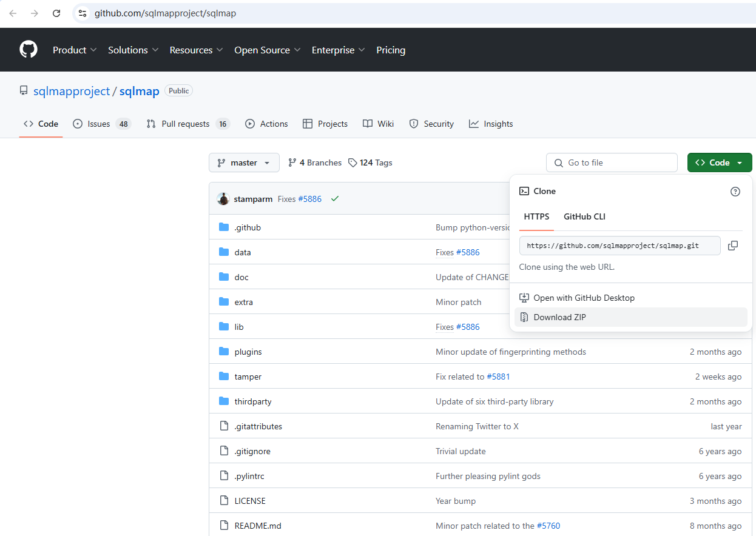Open the sqlmap repository name link
The height and width of the screenshot is (536, 756).
point(139,92)
